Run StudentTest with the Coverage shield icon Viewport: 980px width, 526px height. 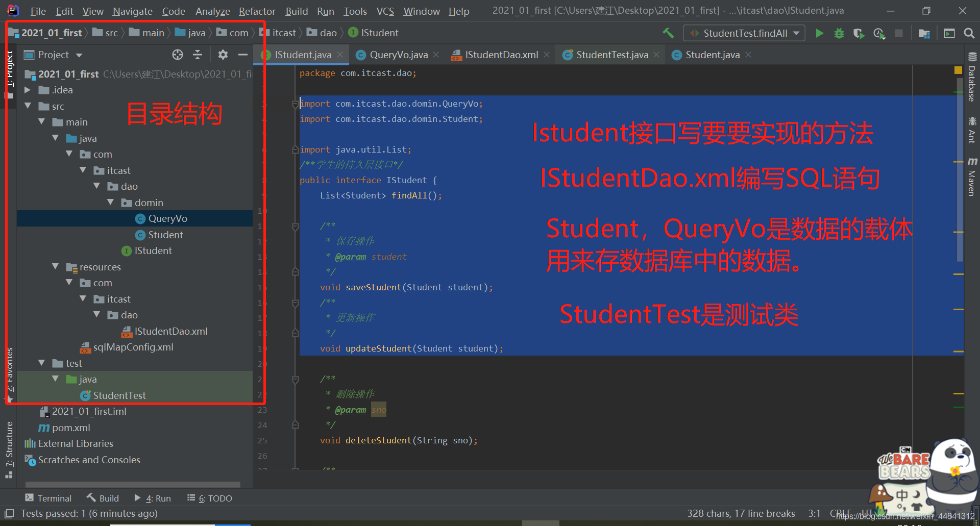click(859, 33)
